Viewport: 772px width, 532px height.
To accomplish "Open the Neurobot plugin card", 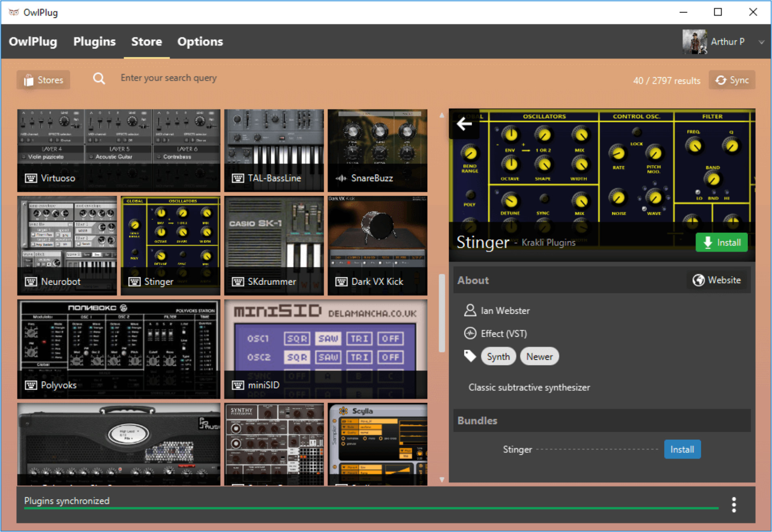I will click(x=67, y=246).
